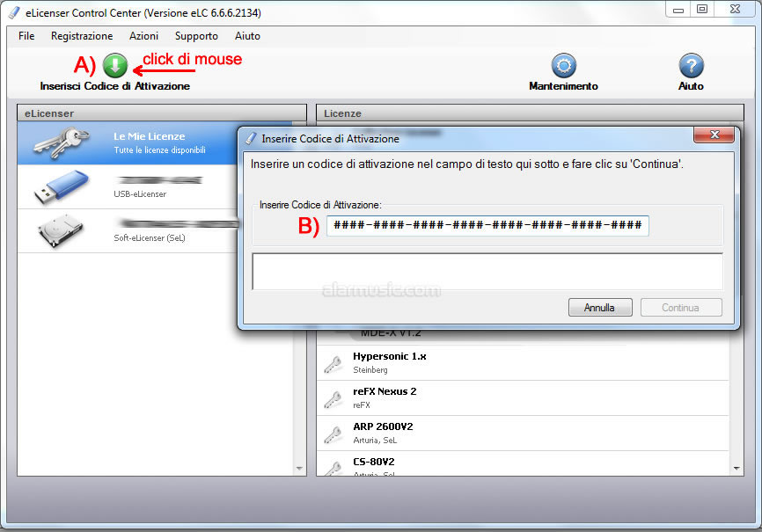
Task: Minimize the eLicenser Control Center window
Action: 678,9
